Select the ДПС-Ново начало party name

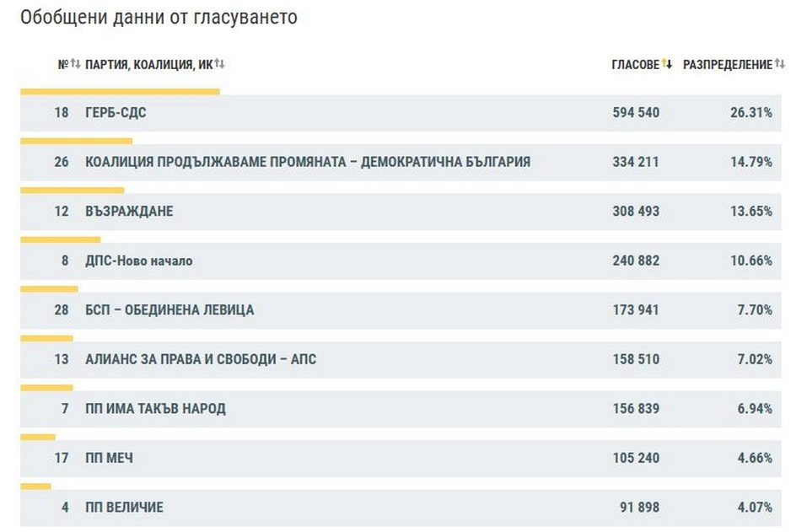point(138,261)
